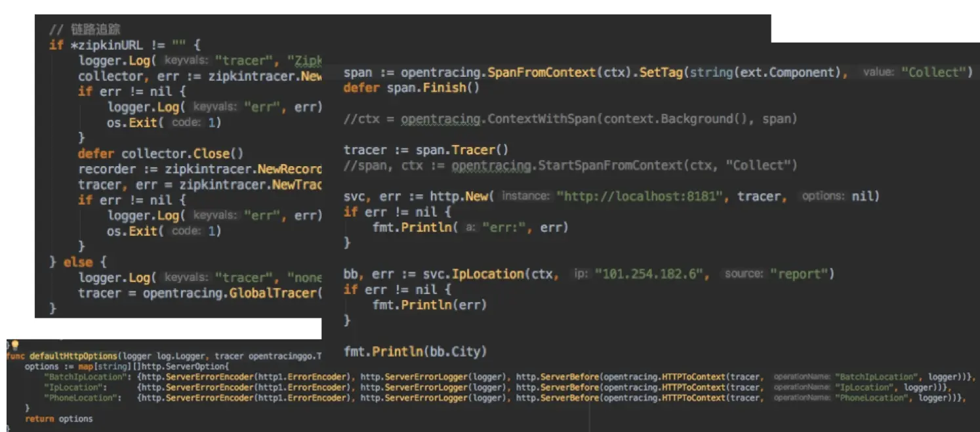The height and width of the screenshot is (432, 980).
Task: Click the 'return options' line
Action: (x=59, y=419)
